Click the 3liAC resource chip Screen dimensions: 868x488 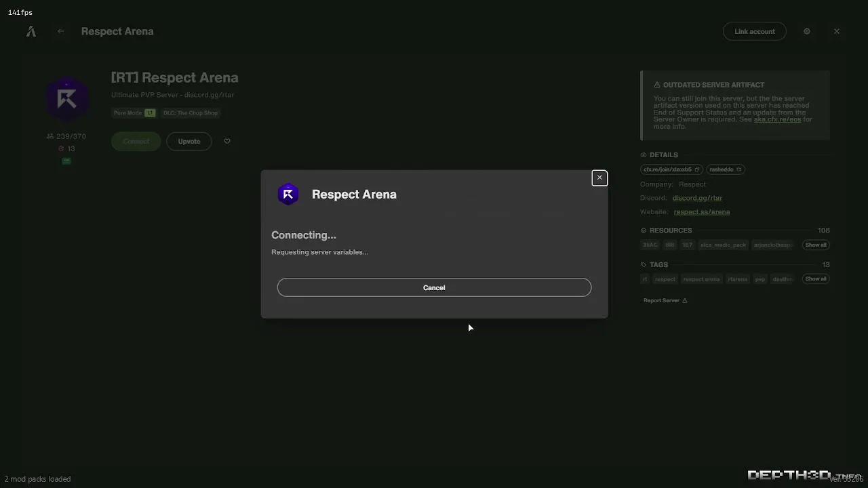(x=650, y=245)
